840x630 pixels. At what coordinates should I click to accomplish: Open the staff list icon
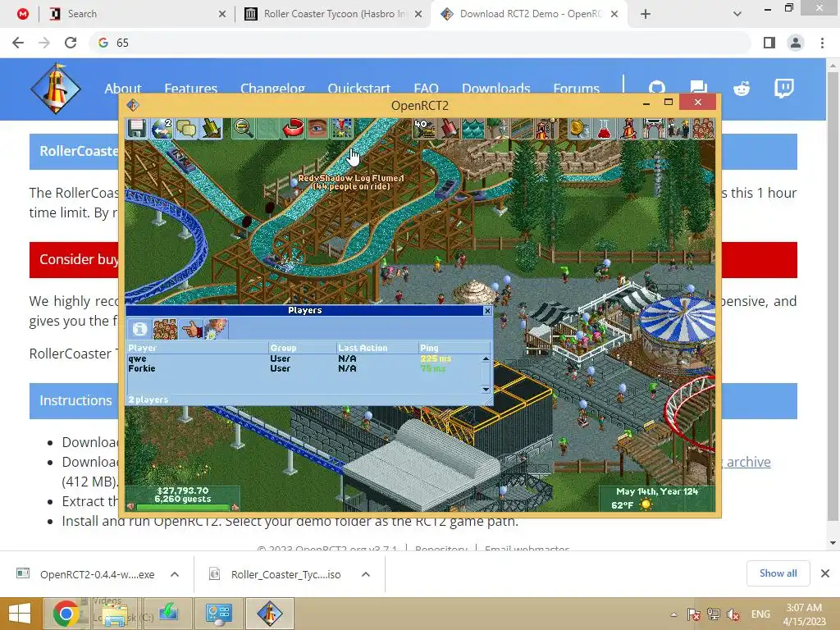(x=678, y=129)
